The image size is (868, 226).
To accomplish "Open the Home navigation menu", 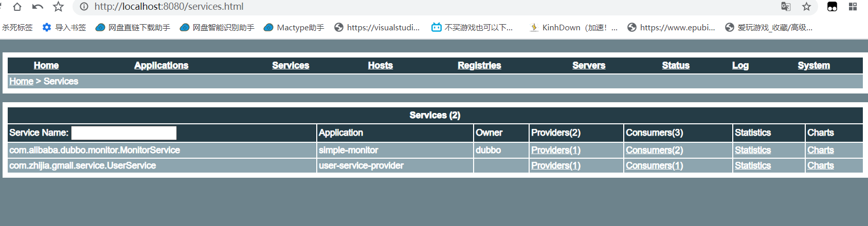I will (46, 65).
